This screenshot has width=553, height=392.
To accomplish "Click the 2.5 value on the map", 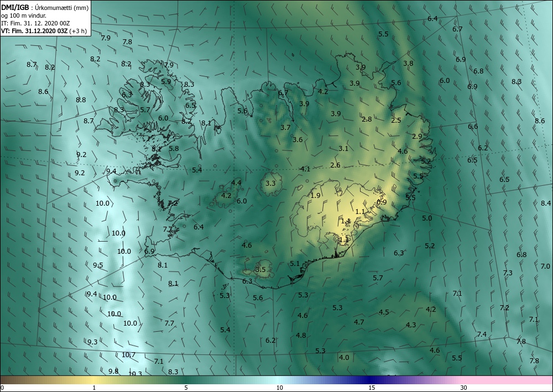I will 396,120.
